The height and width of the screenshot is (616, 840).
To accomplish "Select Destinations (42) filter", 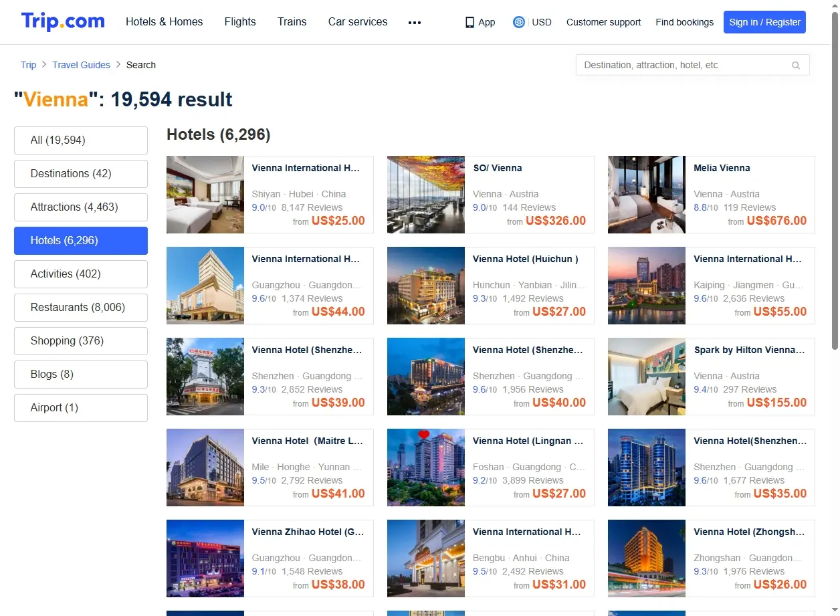I will [81, 174].
